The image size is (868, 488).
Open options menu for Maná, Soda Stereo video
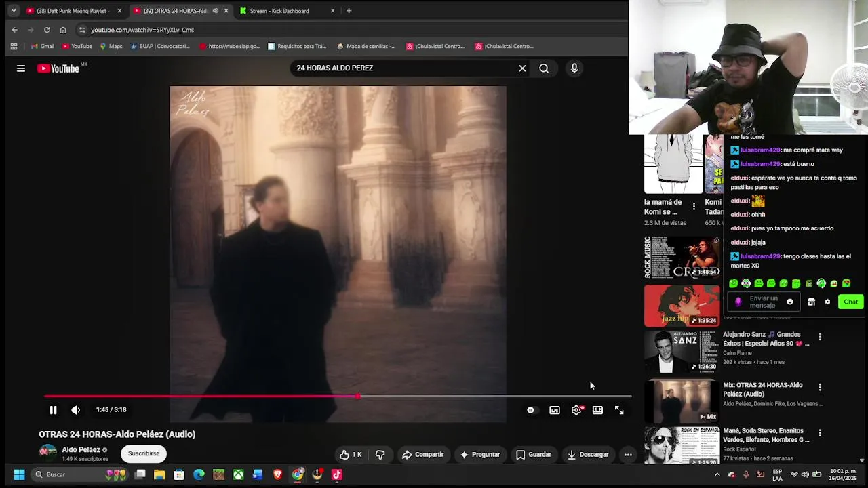[x=820, y=433]
